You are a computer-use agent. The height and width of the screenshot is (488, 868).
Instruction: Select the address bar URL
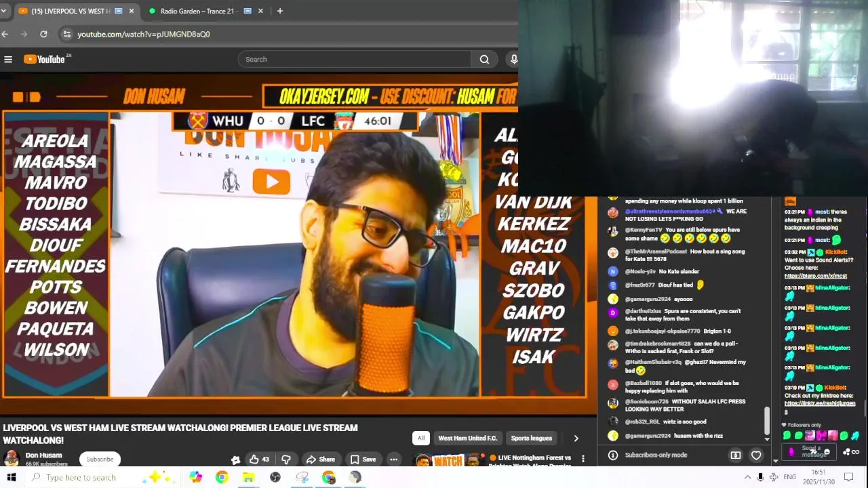coord(144,34)
